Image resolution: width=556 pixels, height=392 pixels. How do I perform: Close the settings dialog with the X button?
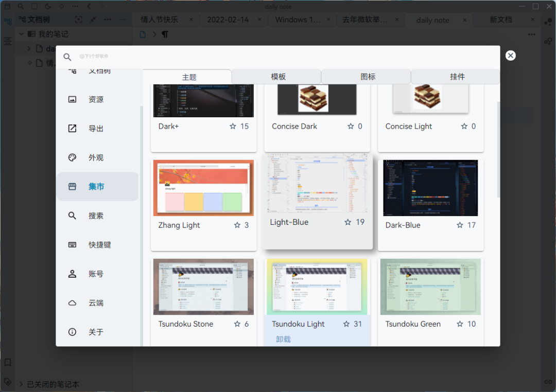(x=510, y=56)
